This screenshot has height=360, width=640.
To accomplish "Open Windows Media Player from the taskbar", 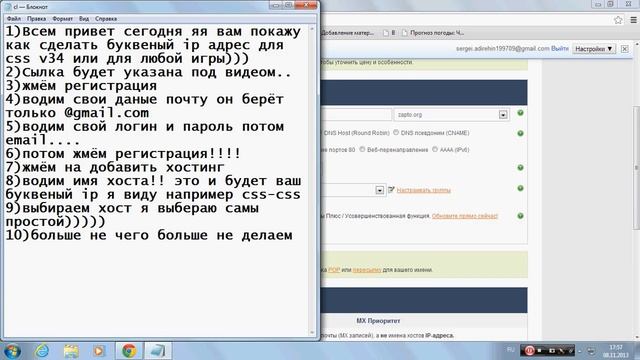I will 98,351.
